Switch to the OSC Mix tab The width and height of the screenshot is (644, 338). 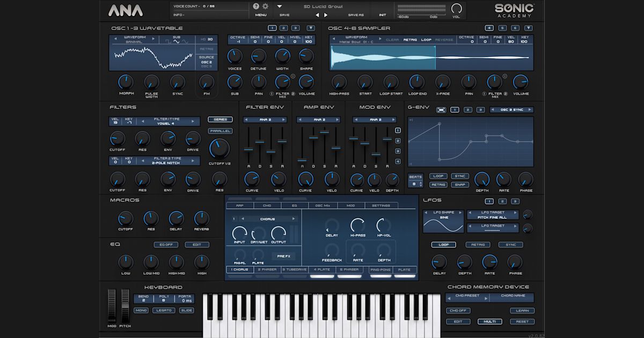click(323, 205)
